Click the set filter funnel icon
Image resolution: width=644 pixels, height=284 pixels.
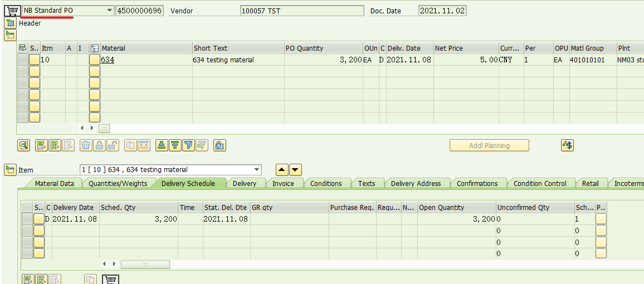tap(188, 145)
